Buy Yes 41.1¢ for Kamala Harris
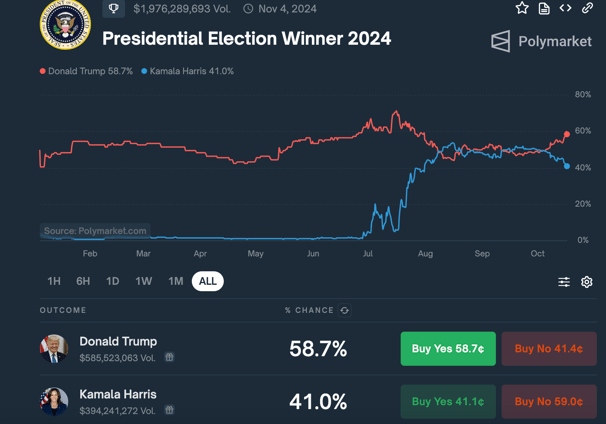 (x=448, y=402)
